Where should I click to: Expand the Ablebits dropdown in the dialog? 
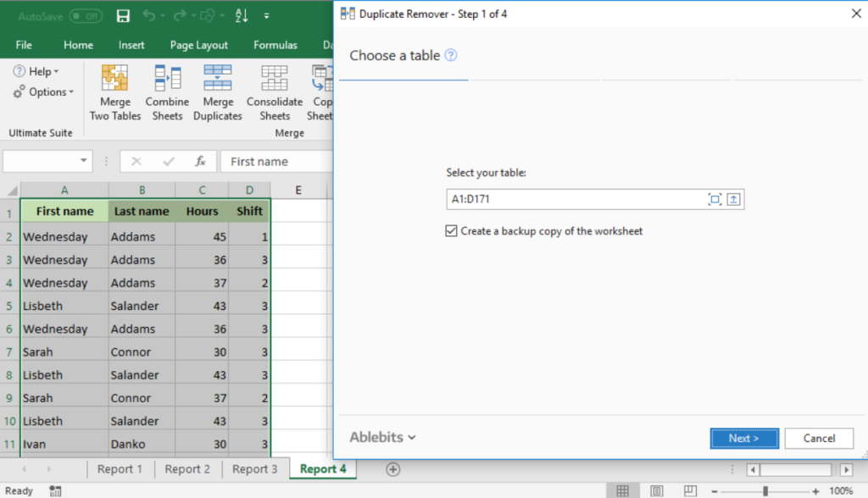coord(382,437)
